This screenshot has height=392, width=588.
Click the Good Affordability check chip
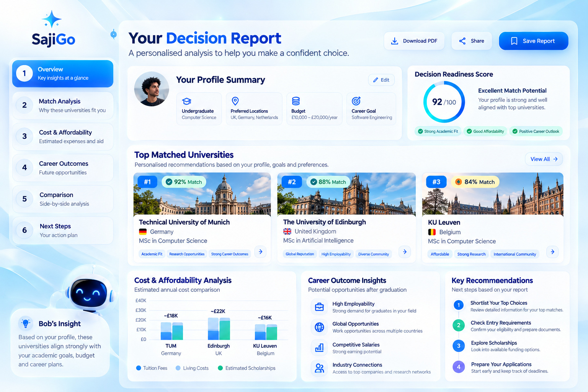tap(485, 131)
